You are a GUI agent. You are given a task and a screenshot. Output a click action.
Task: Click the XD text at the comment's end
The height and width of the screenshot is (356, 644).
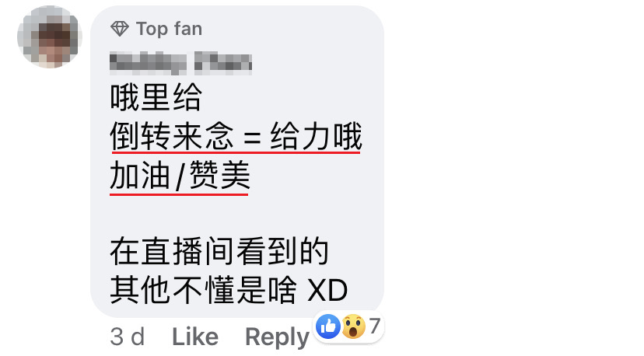click(x=327, y=290)
